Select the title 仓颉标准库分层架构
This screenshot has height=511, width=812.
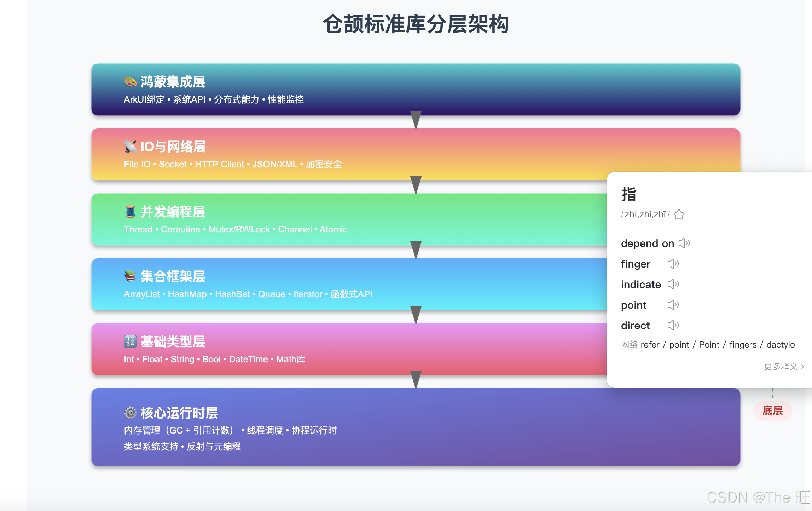tap(416, 24)
